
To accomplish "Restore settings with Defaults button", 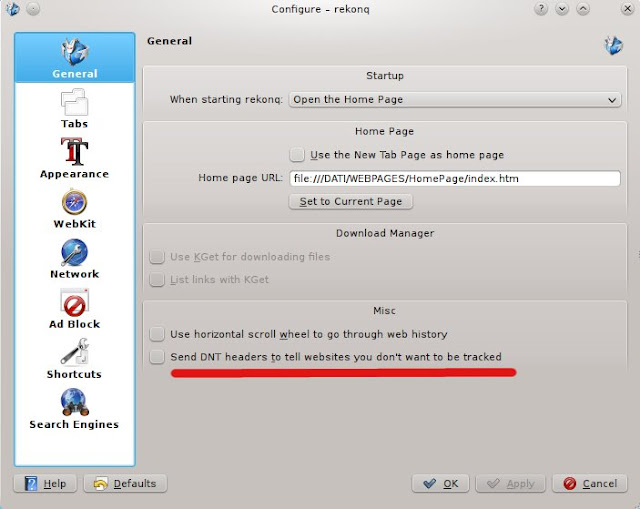I will tap(125, 484).
